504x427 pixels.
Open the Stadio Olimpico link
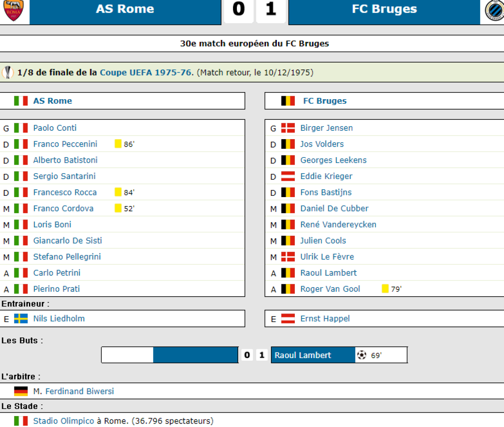64,421
